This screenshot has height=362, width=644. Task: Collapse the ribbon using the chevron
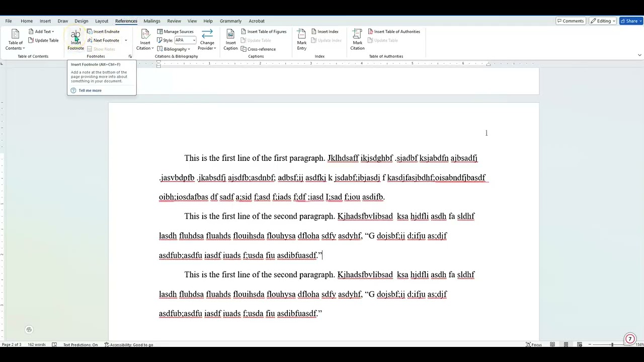tap(639, 55)
